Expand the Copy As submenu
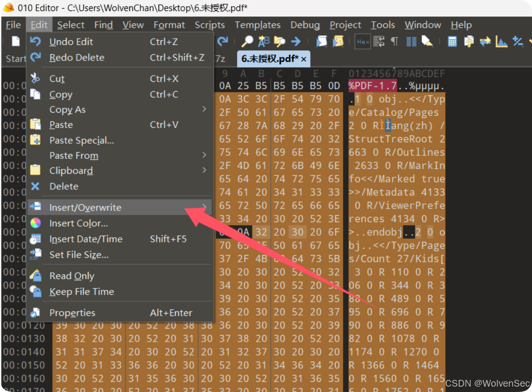This screenshot has height=392, width=532. point(120,109)
